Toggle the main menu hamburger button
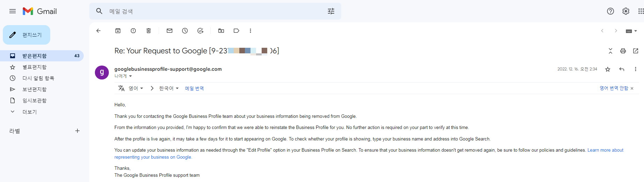 (x=13, y=11)
